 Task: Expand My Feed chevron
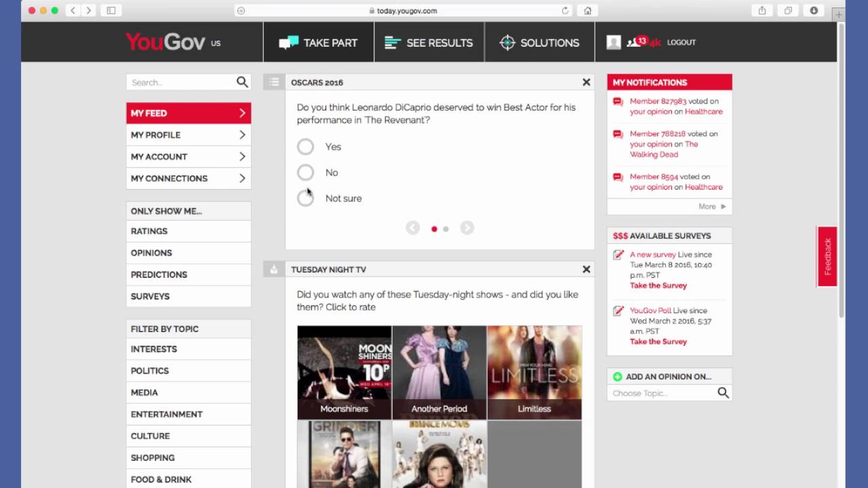(242, 113)
